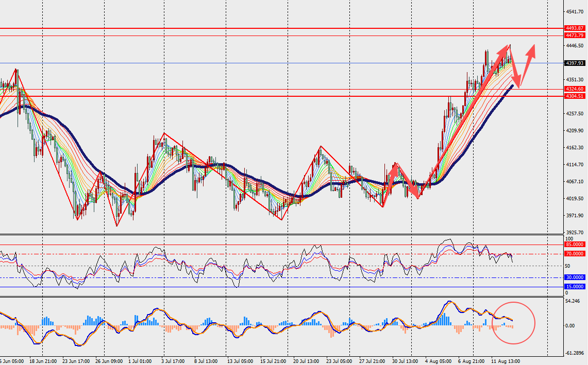
Task: Click the 11 Aug 13:00 time label
Action: (x=506, y=361)
